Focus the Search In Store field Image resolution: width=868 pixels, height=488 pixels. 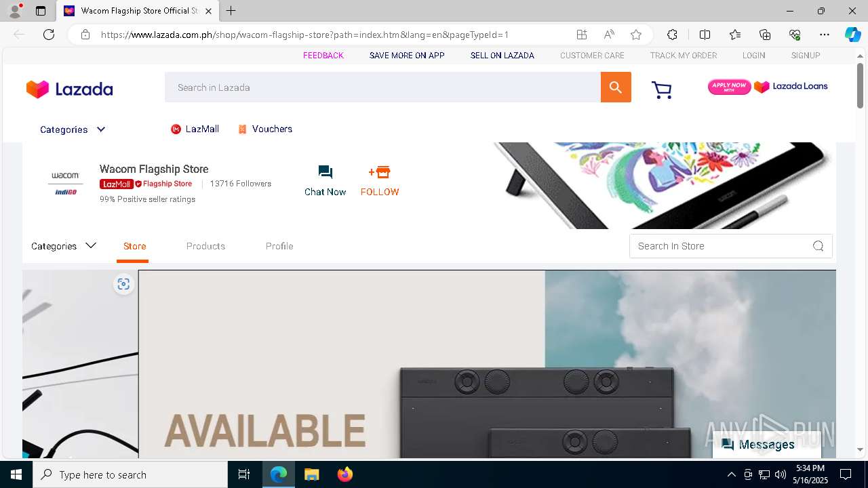click(731, 246)
